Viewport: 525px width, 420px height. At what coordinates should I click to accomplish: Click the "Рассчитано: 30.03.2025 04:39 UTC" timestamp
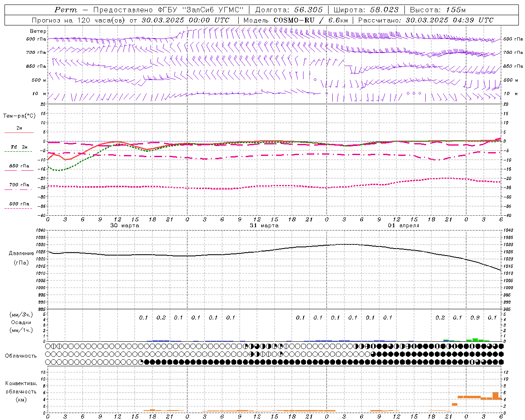pyautogui.click(x=426, y=20)
